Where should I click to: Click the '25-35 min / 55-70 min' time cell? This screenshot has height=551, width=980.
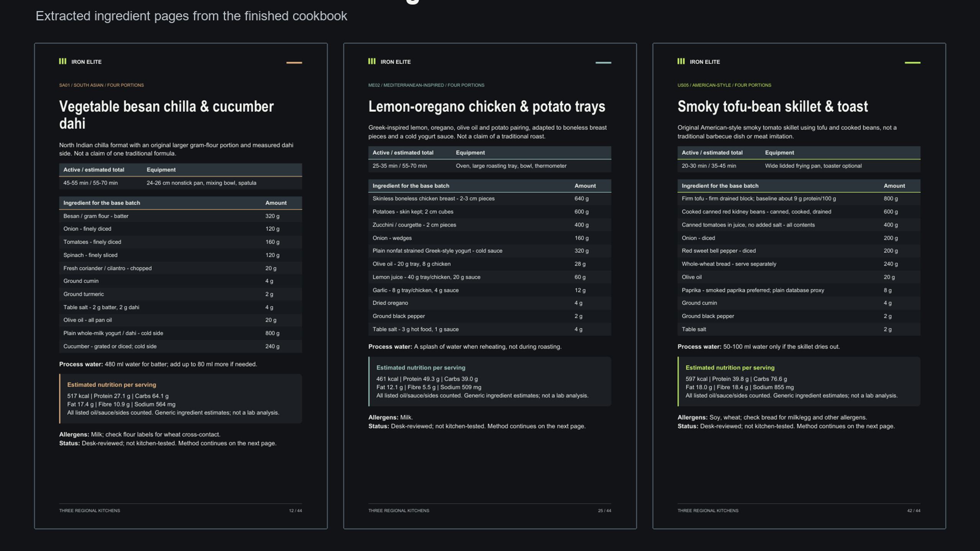(x=399, y=166)
